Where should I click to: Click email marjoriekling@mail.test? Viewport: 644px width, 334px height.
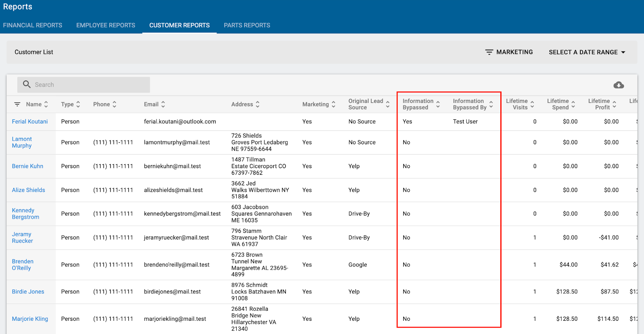[x=175, y=319]
